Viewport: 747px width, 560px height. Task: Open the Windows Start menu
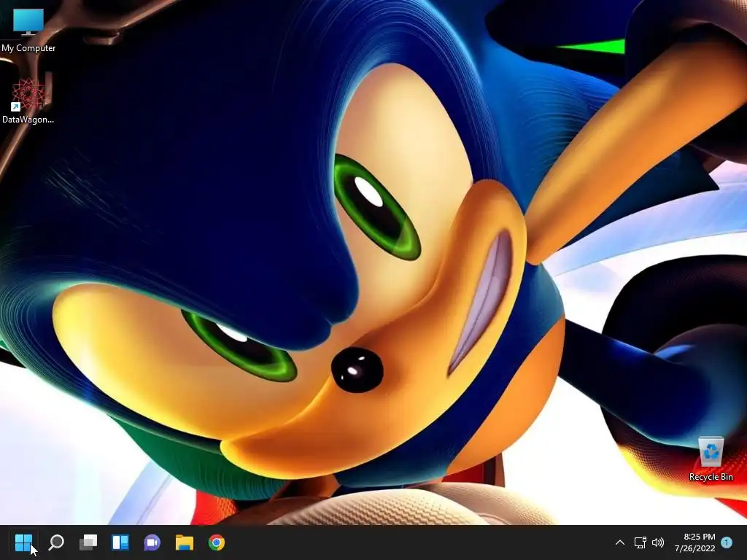click(23, 542)
